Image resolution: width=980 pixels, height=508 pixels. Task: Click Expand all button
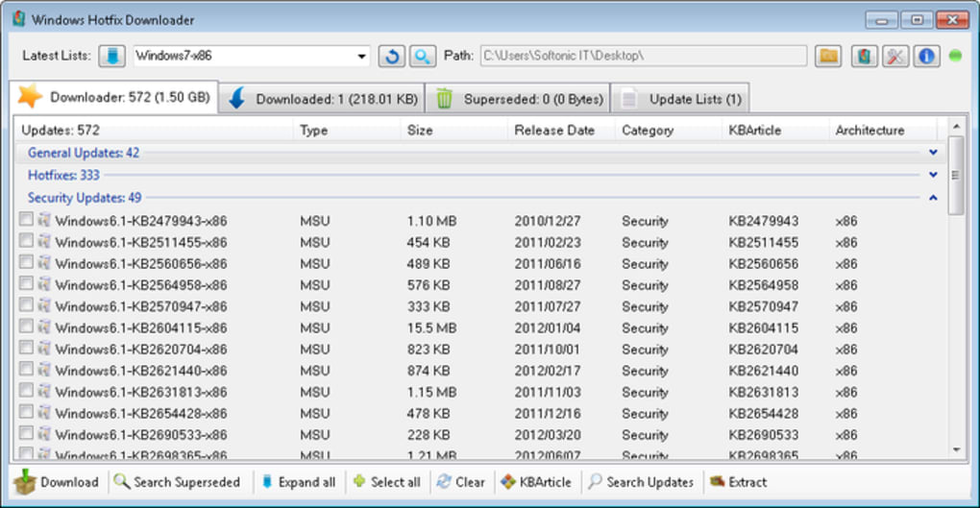tap(299, 482)
